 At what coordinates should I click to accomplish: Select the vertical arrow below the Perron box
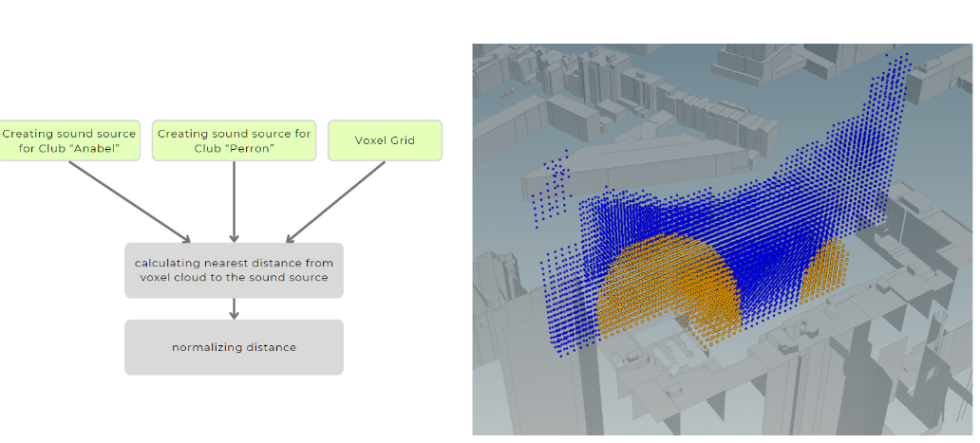[234, 201]
